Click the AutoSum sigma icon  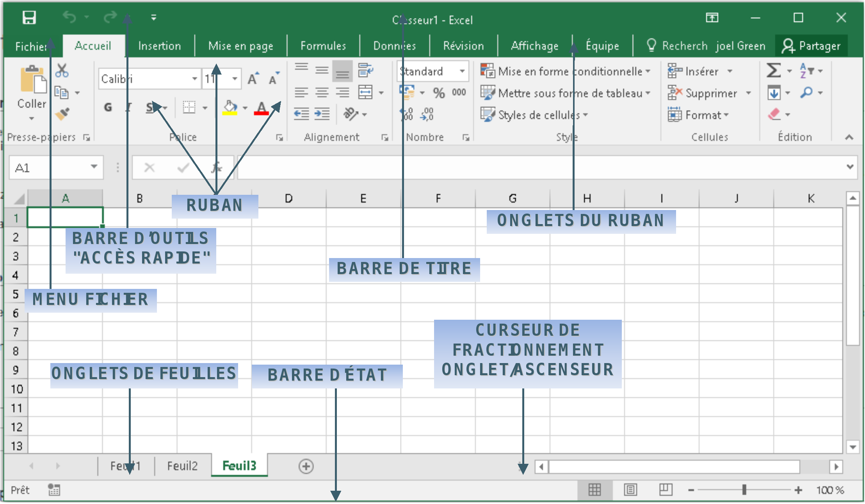pyautogui.click(x=774, y=71)
